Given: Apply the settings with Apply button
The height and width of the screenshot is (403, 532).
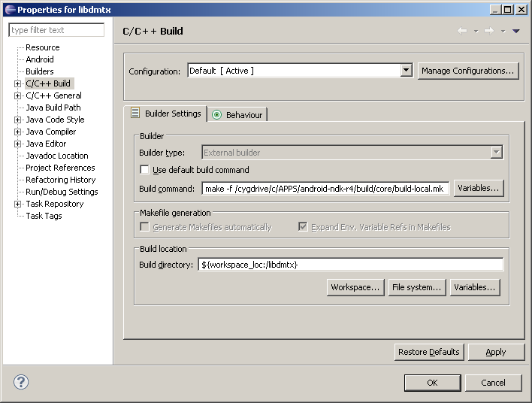Looking at the screenshot, I should click(496, 352).
